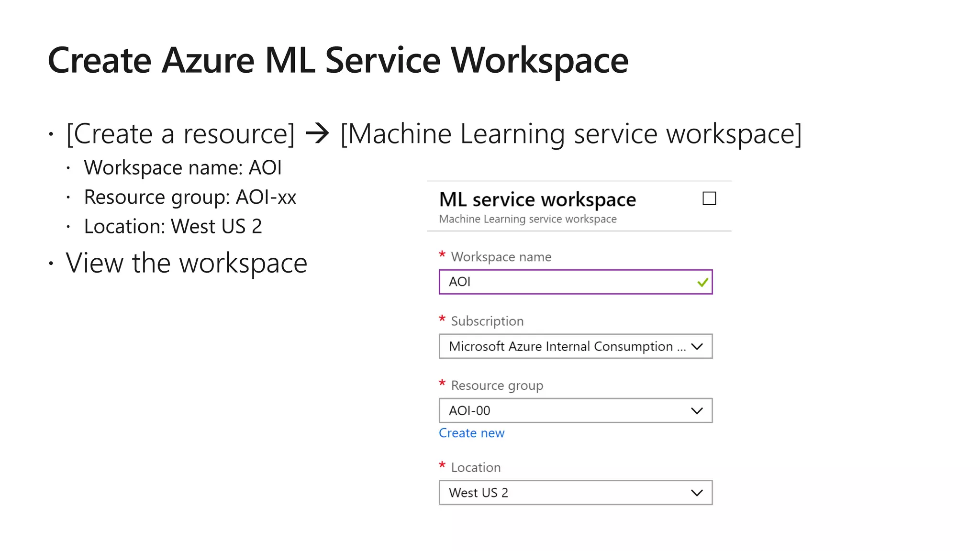This screenshot has width=980, height=551.
Task: Open the Resource group dropdown arrow
Action: coord(697,411)
